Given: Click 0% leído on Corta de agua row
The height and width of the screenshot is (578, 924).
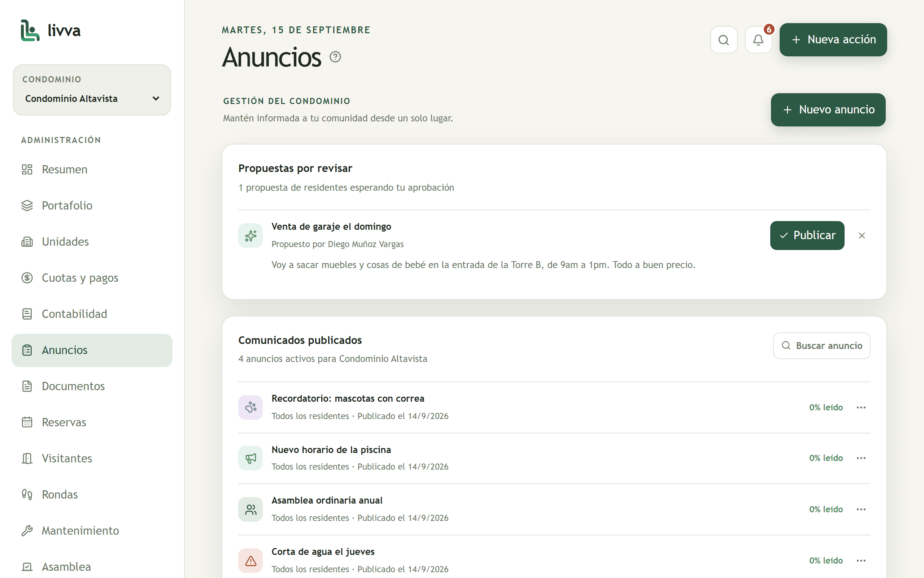Looking at the screenshot, I should tap(826, 560).
